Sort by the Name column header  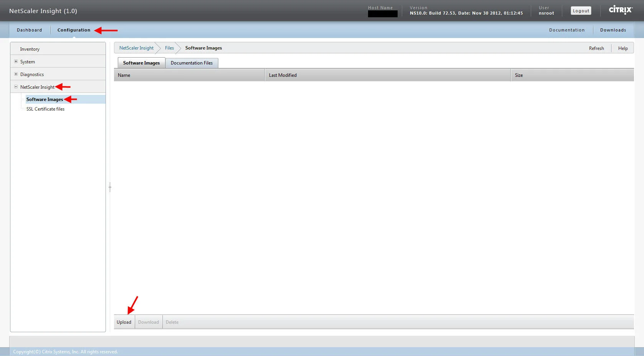[189, 75]
